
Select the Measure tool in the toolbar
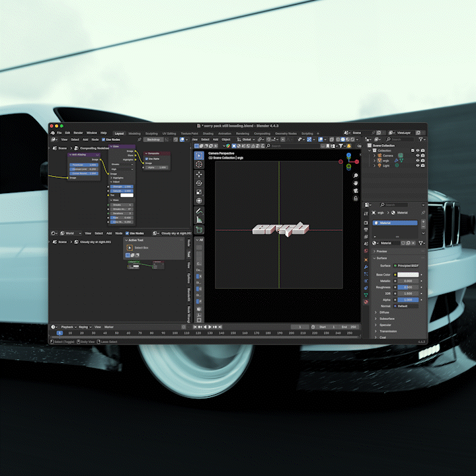click(x=199, y=219)
